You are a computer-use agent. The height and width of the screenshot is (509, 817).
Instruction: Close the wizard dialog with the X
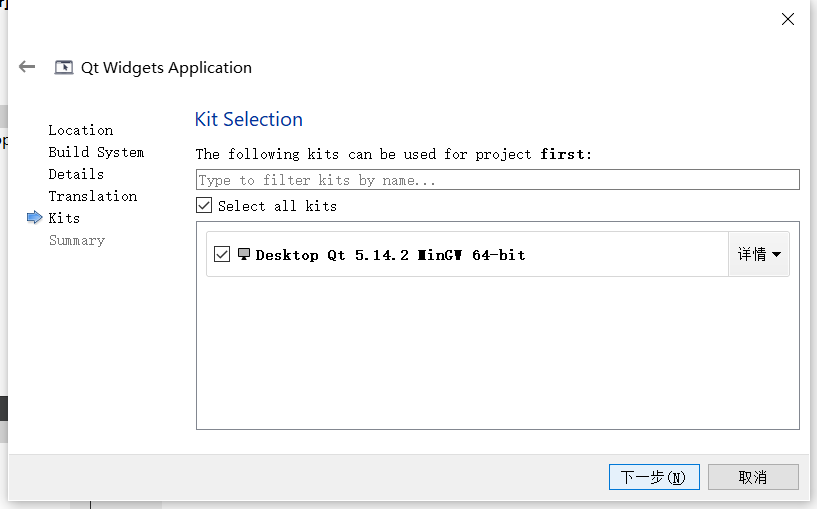click(788, 19)
